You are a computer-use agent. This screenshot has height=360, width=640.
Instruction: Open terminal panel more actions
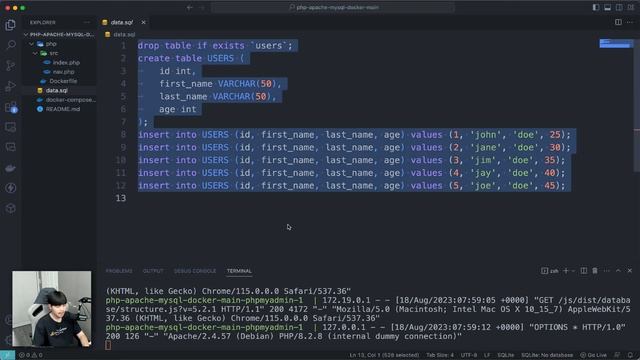pos(607,271)
